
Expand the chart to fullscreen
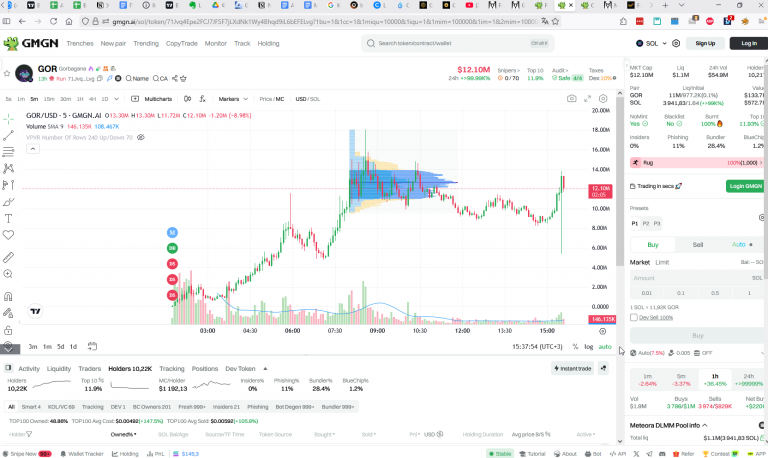point(587,99)
